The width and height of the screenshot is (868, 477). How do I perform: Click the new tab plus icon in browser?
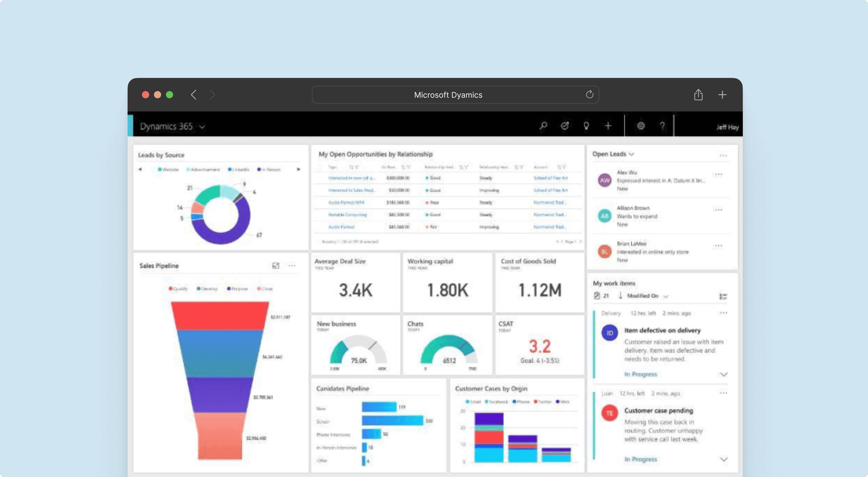coord(722,95)
